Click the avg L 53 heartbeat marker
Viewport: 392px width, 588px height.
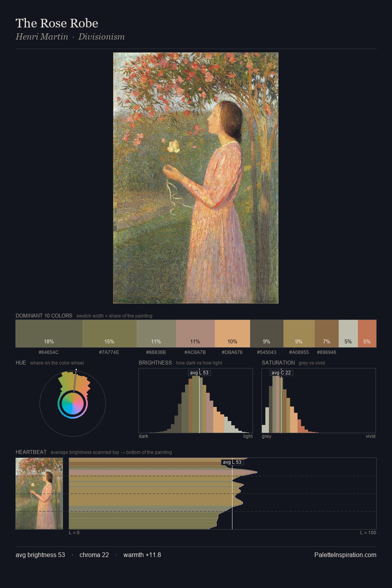click(x=232, y=462)
